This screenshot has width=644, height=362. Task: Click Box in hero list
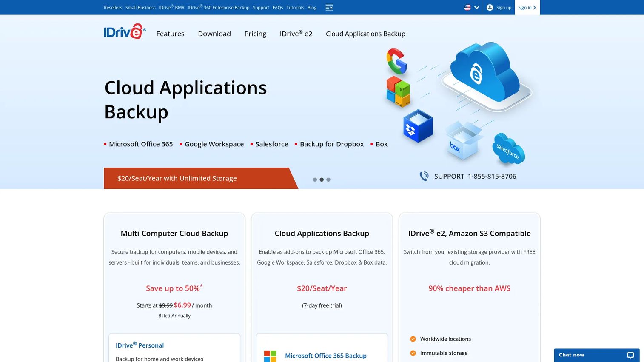382,144
